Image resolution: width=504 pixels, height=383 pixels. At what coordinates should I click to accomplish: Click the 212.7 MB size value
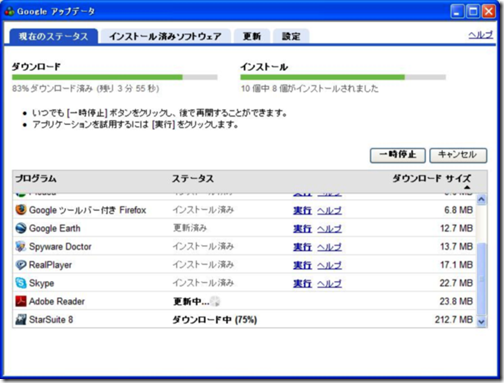coord(454,320)
